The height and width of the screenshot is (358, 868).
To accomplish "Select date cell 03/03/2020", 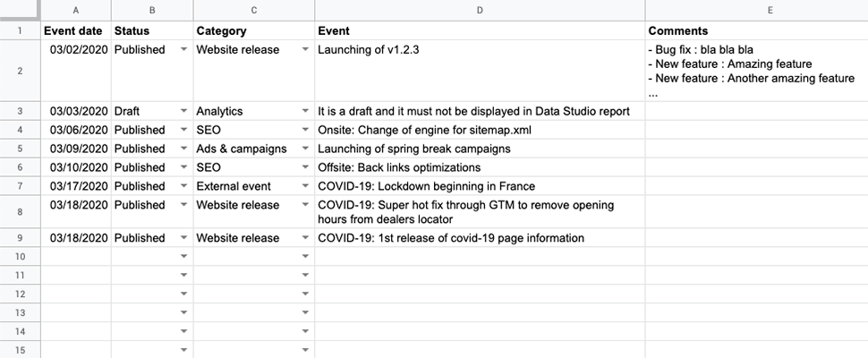I will pos(76,111).
